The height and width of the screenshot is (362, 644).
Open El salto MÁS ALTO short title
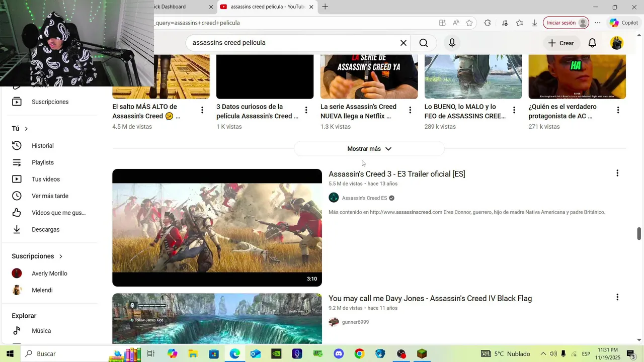pos(146,111)
